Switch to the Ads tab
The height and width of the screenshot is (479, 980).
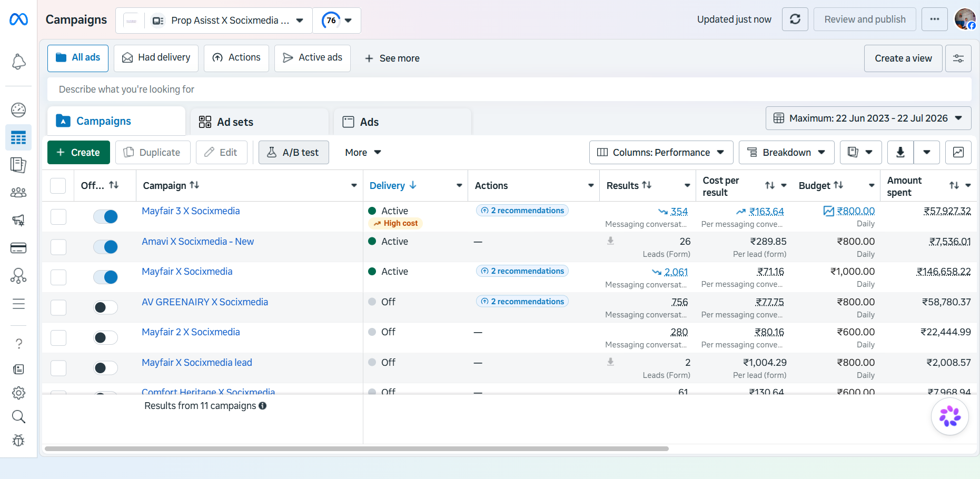402,122
